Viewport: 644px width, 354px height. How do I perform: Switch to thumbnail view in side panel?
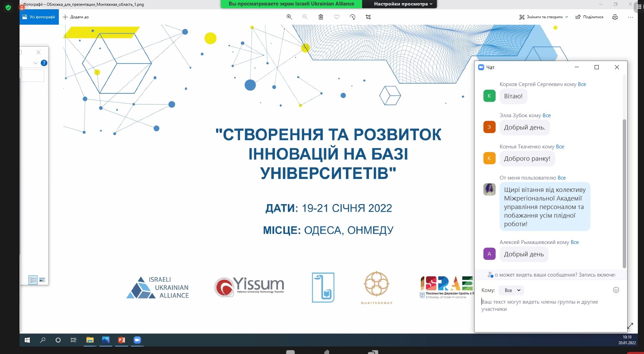(42, 280)
